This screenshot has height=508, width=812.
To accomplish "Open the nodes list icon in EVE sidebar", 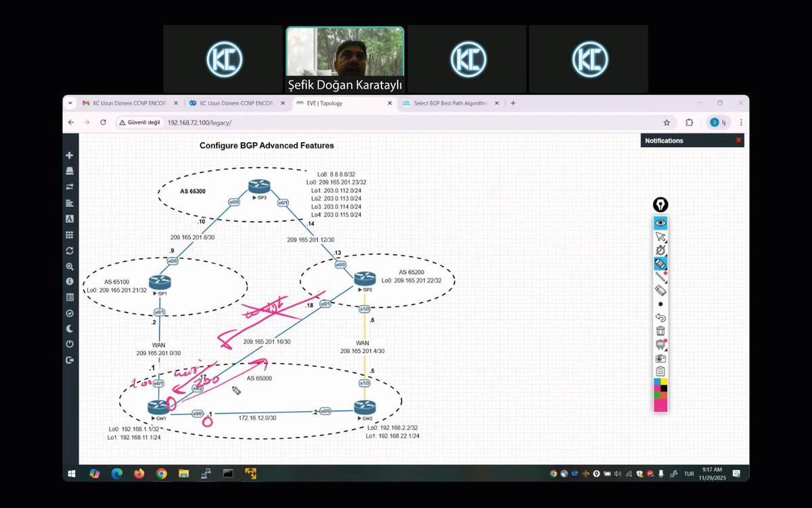I will point(70,171).
